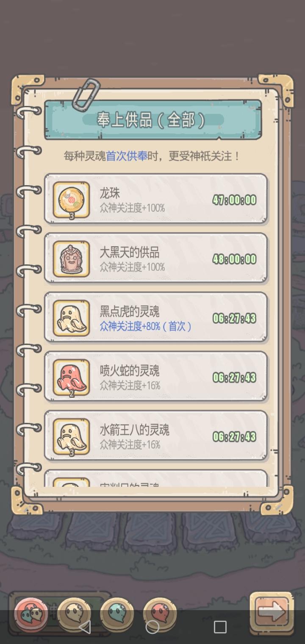The height and width of the screenshot is (644, 305).
Task: Offer the 大黑天的供品 row
Action: click(156, 258)
